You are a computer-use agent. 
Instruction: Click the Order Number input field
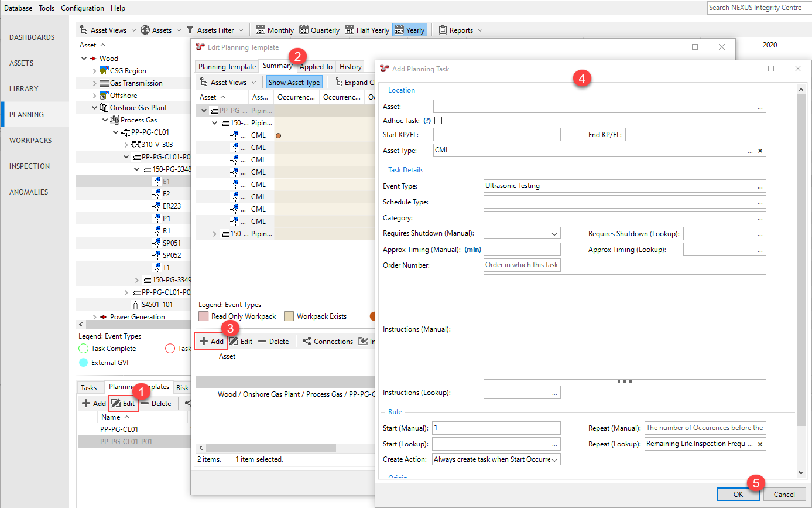pos(522,265)
